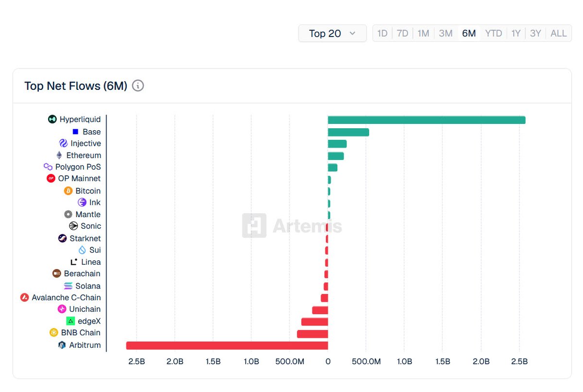Select the 7D time range
This screenshot has width=583, height=392.
(402, 34)
